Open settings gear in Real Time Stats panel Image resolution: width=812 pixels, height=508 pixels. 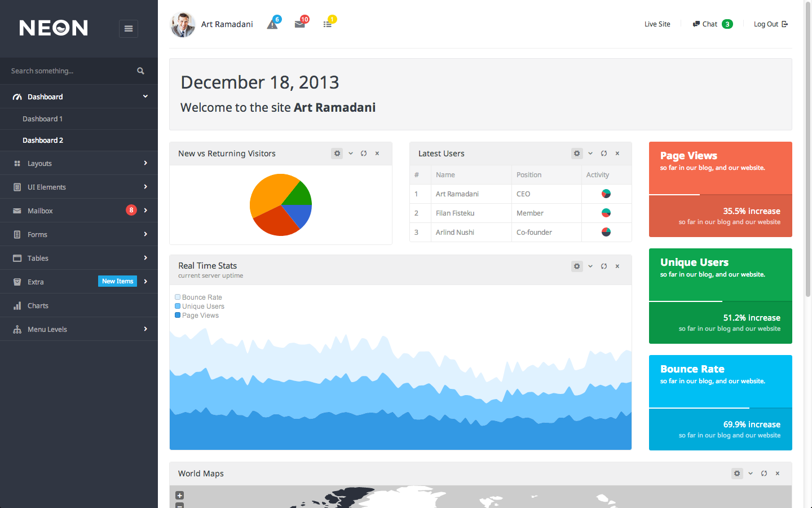[577, 266]
